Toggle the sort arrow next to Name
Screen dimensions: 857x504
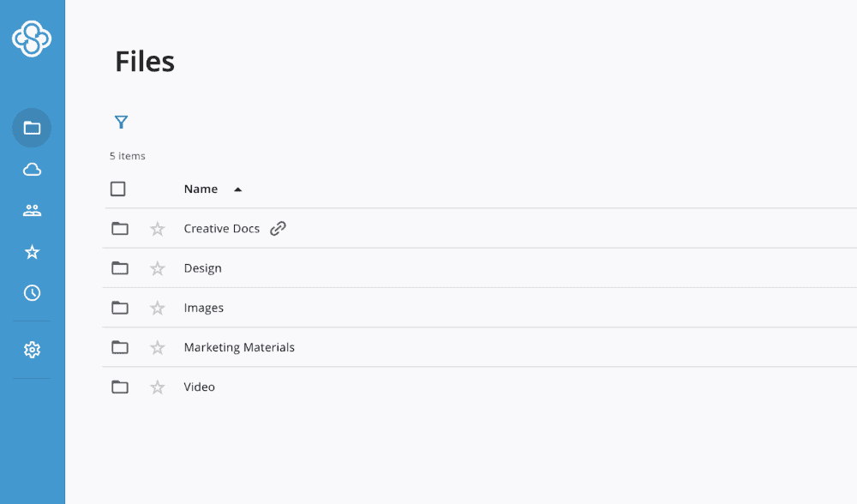tap(237, 189)
